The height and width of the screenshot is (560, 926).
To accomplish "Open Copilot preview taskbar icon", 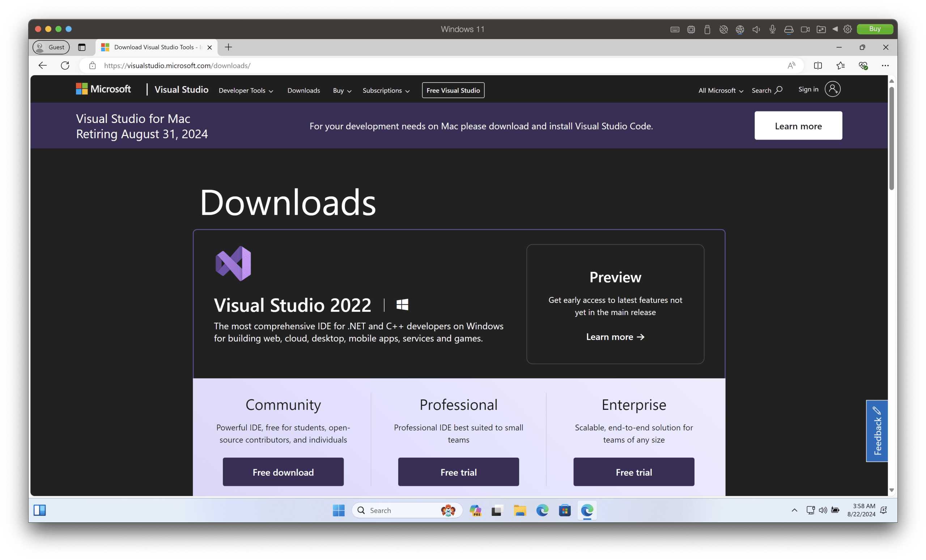I will click(x=475, y=510).
